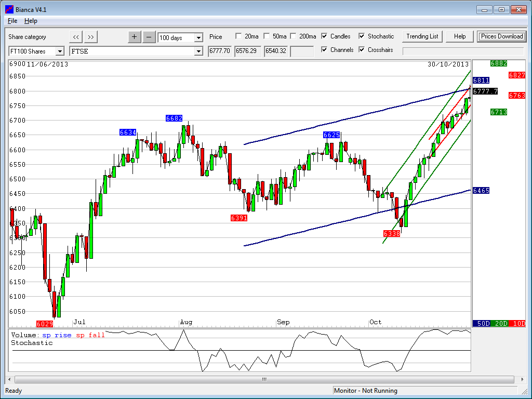Screen dimensions: 532x399
Task: Click the Prices Download button
Action: (501, 36)
